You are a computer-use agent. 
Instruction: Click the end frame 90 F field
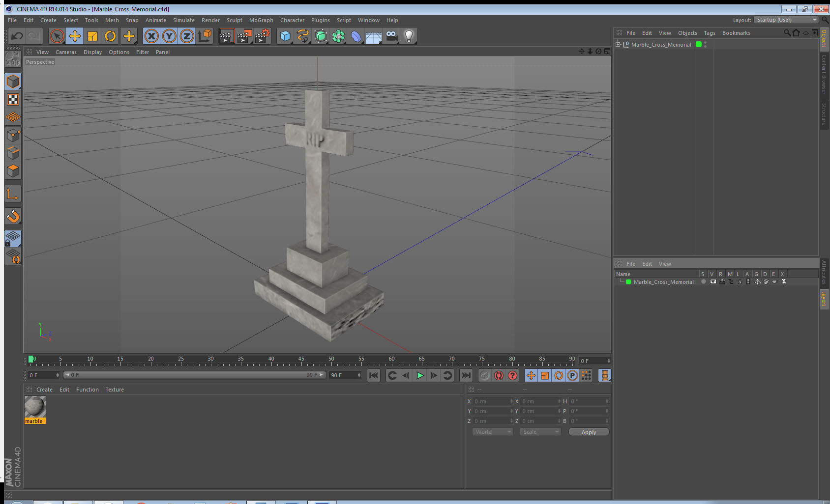345,375
